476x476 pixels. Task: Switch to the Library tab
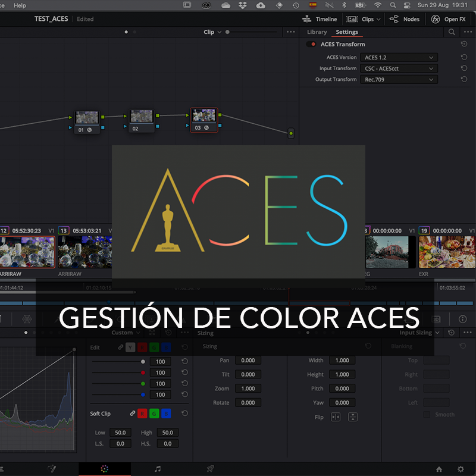(317, 32)
